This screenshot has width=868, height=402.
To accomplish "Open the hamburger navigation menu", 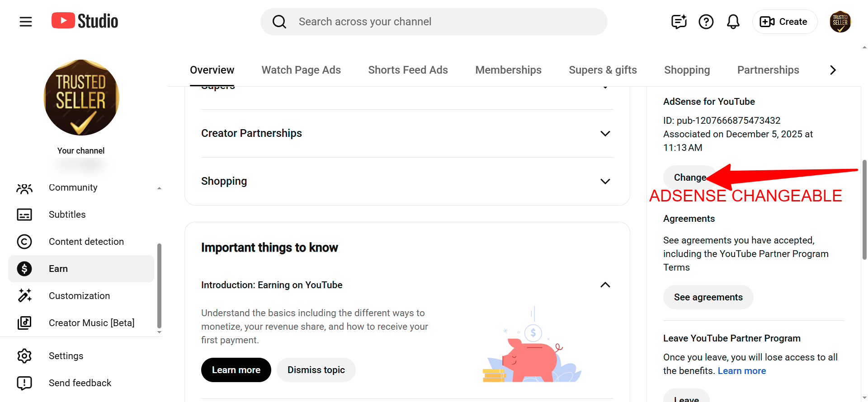I will (x=26, y=22).
